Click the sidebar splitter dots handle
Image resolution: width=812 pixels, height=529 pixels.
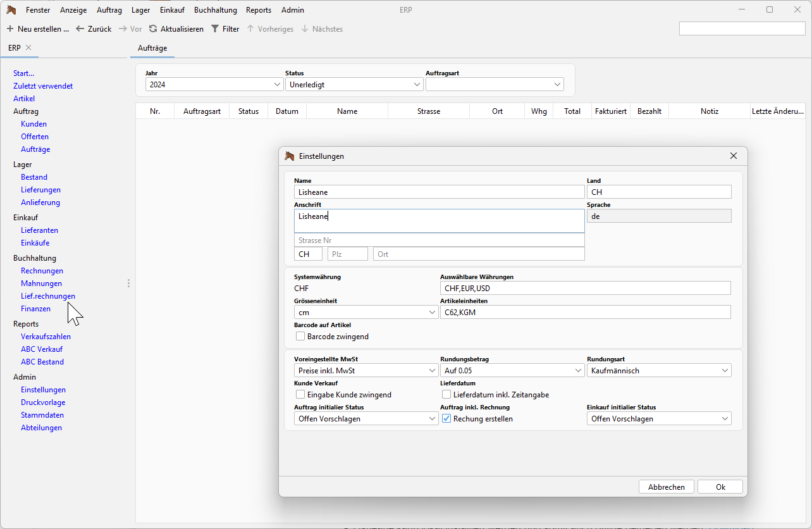(x=128, y=283)
